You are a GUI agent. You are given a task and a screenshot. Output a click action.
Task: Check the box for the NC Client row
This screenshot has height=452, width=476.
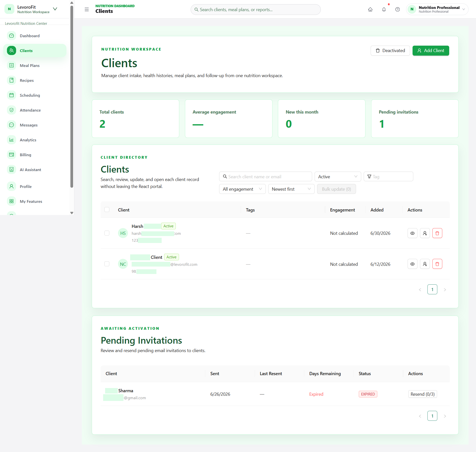[x=107, y=264]
